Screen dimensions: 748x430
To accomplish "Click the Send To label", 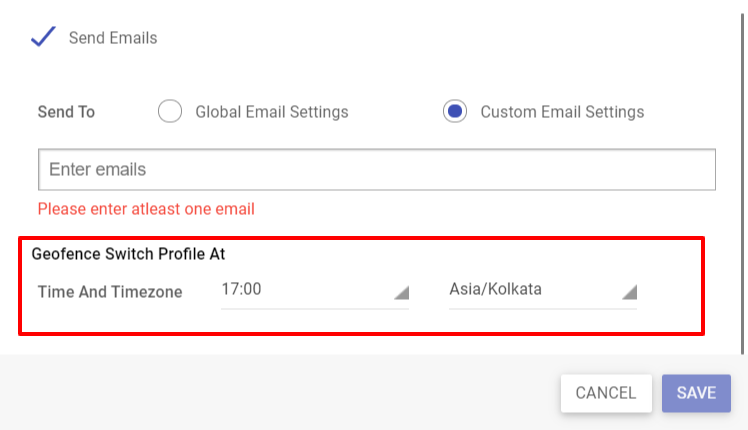I will tap(66, 112).
